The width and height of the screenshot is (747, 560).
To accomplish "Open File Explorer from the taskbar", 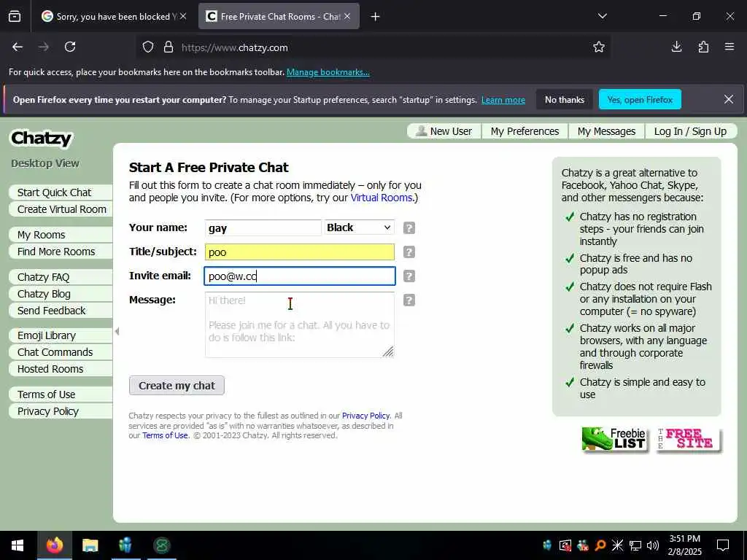I will pyautogui.click(x=90, y=545).
